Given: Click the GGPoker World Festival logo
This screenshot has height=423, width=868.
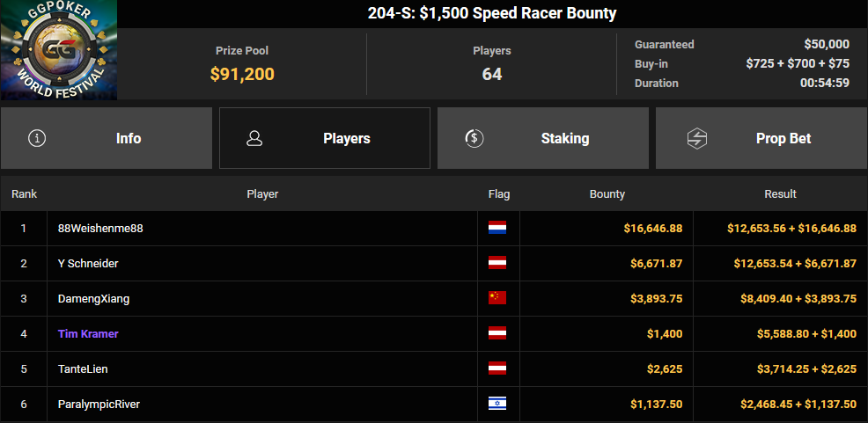Looking at the screenshot, I should click(59, 50).
